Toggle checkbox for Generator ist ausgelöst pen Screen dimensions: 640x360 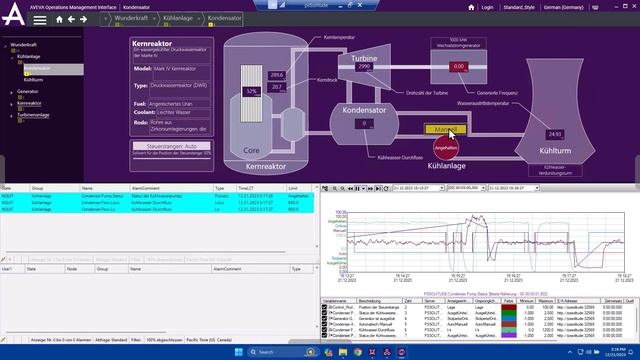click(x=324, y=318)
